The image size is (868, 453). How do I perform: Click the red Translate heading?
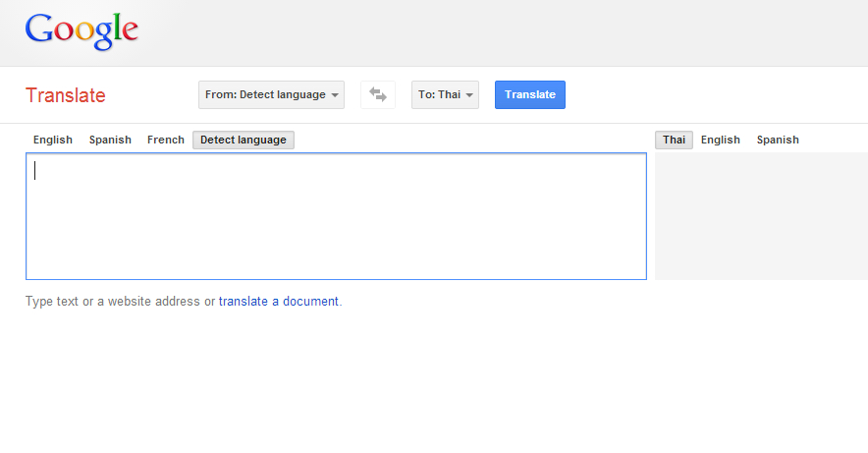coord(66,95)
